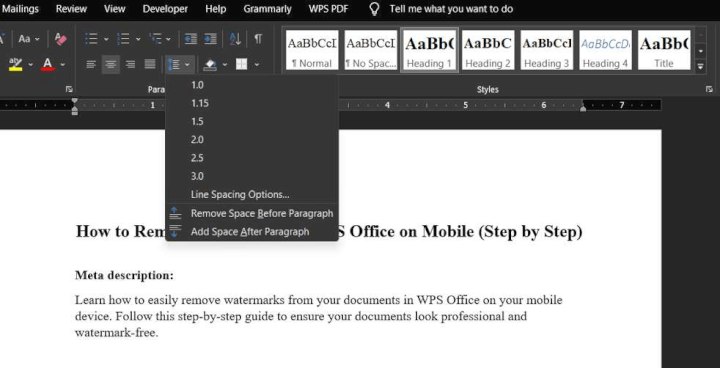The height and width of the screenshot is (368, 720).
Task: Open the Styles pane dialog launcher icon
Action: click(x=709, y=89)
